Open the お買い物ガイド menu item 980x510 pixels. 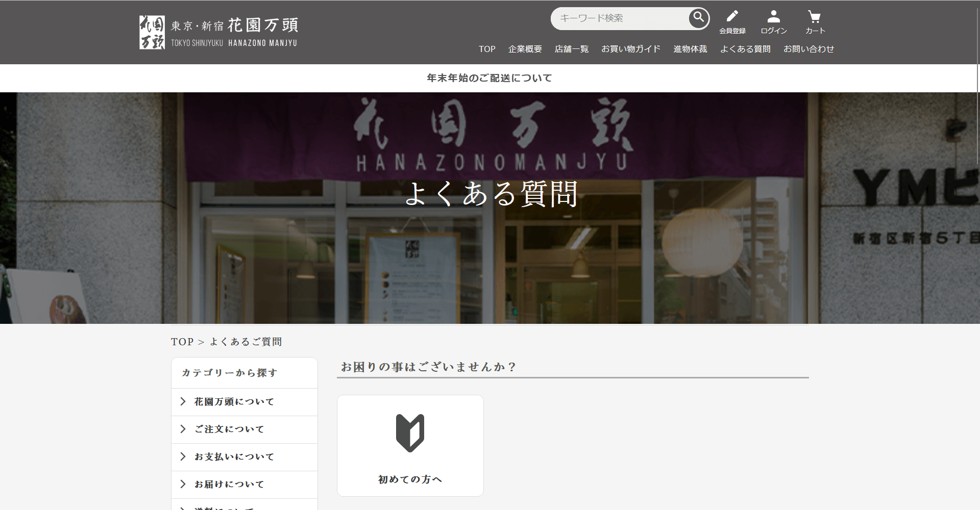tap(631, 49)
